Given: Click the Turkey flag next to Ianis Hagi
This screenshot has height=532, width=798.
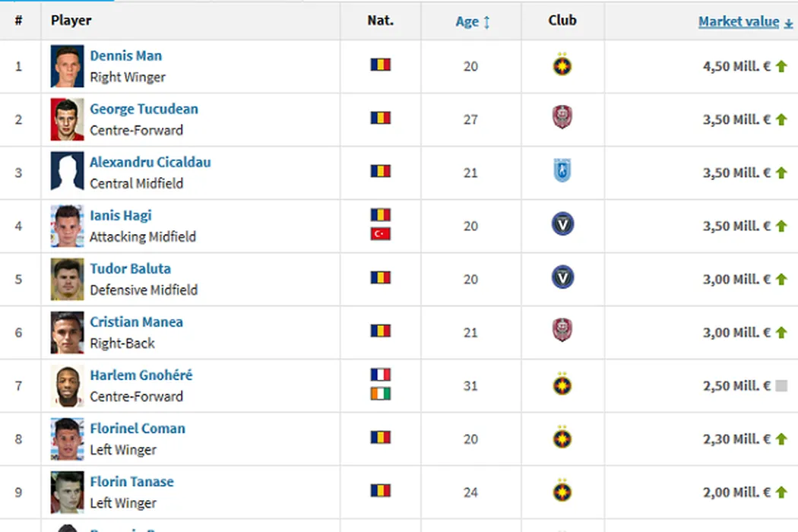Looking at the screenshot, I should click(x=380, y=233).
